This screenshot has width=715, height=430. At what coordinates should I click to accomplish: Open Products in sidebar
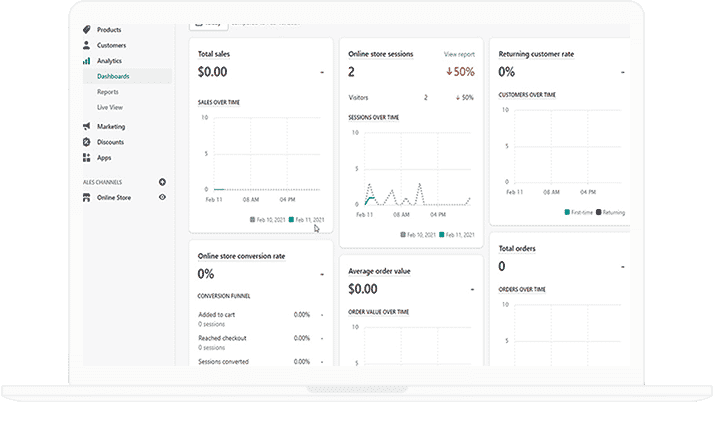click(109, 30)
